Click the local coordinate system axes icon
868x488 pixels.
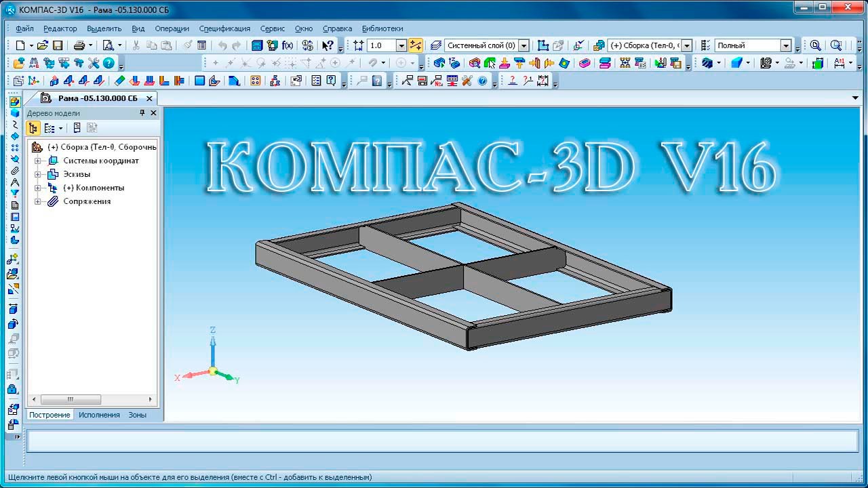pyautogui.click(x=33, y=81)
